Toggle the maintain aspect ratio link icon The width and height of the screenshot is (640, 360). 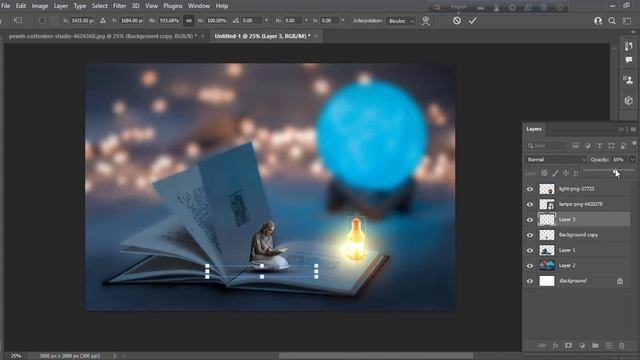point(189,20)
